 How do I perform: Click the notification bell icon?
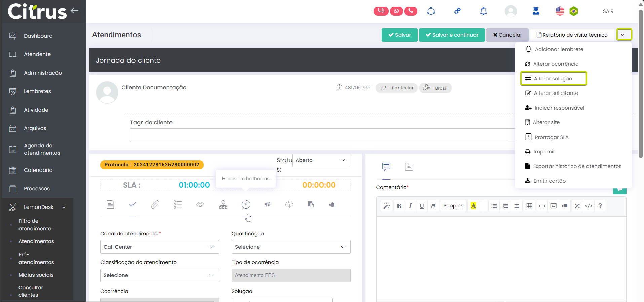pyautogui.click(x=483, y=11)
